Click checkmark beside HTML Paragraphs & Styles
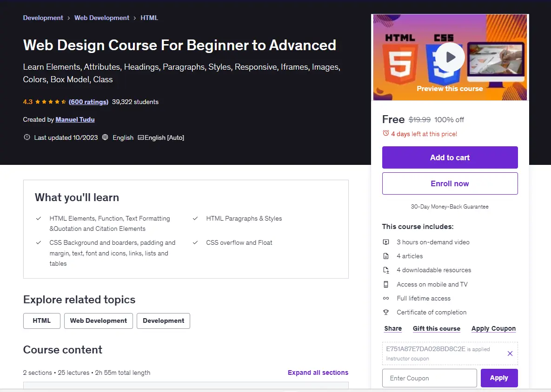 [x=195, y=218]
